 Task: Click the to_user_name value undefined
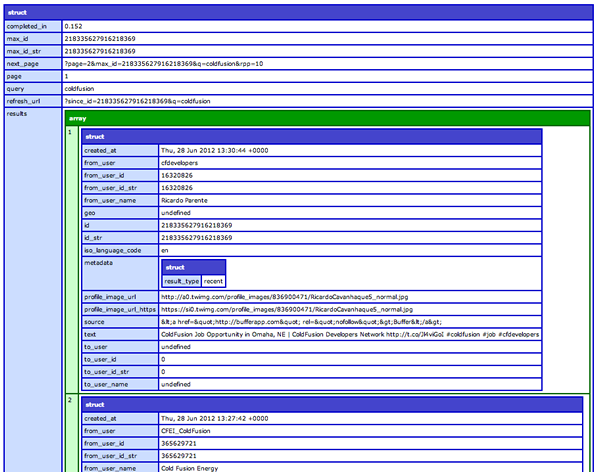pos(175,384)
